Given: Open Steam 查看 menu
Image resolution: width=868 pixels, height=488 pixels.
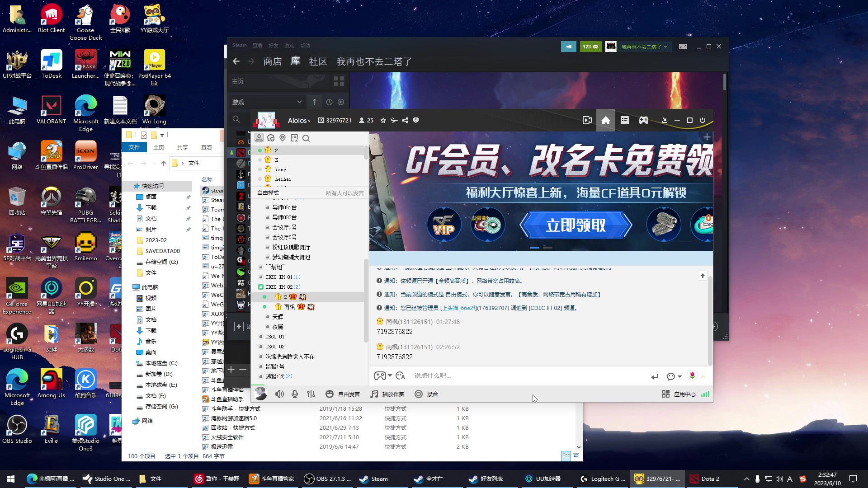Looking at the screenshot, I should pos(257,46).
